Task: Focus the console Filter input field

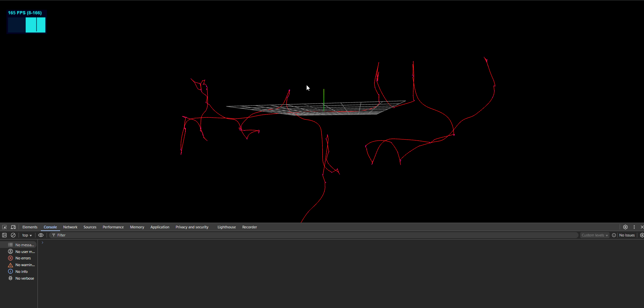Action: 314,235
